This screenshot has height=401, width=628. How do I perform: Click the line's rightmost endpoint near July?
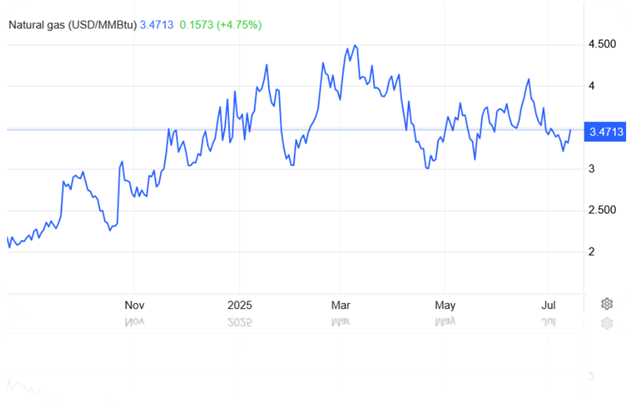click(x=571, y=130)
